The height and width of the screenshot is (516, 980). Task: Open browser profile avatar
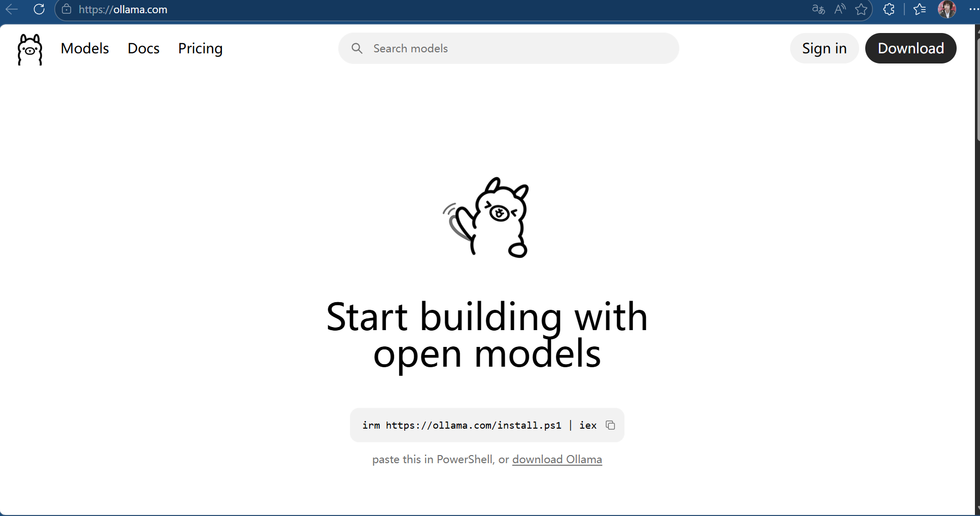coord(947,9)
